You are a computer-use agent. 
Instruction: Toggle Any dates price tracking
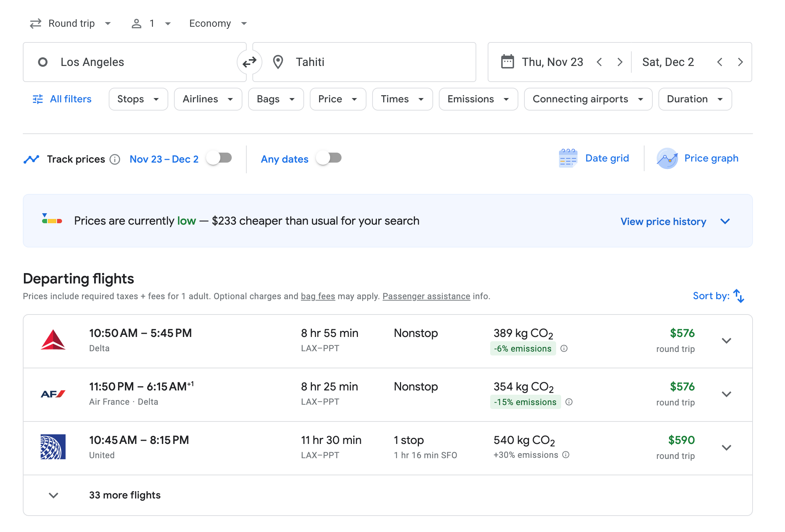coord(329,158)
